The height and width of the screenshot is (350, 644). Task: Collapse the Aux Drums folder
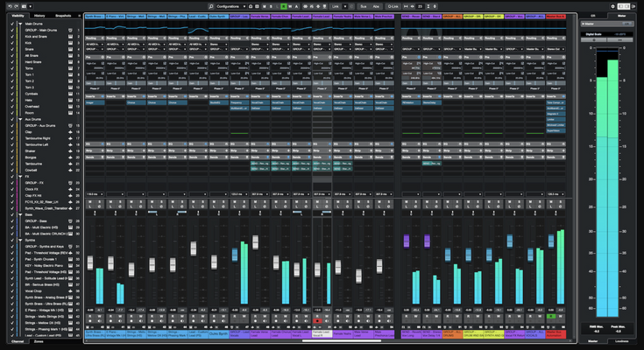[x=20, y=119]
